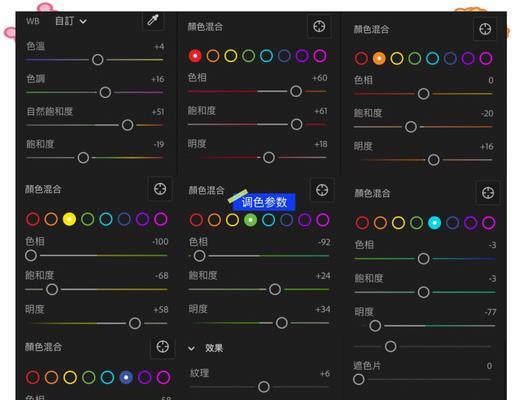Viewport: 520px width, 400px height.
Task: Collapse the 效果 section chevron
Action: (x=191, y=349)
